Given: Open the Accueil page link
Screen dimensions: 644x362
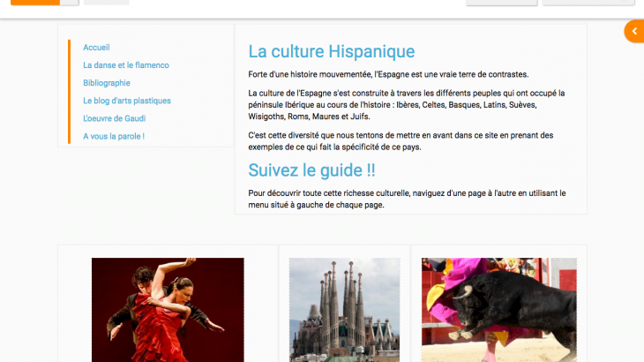Looking at the screenshot, I should (x=96, y=48).
